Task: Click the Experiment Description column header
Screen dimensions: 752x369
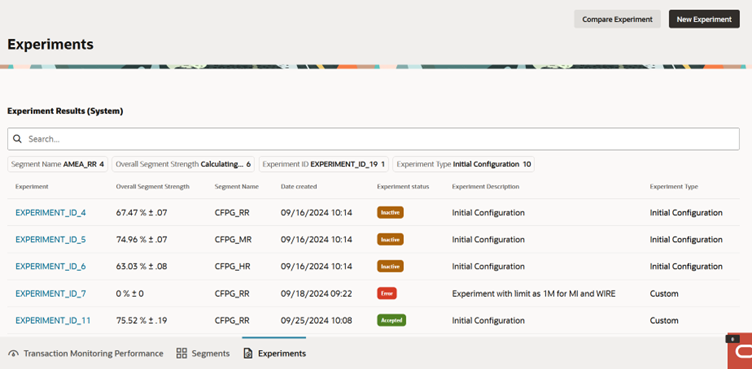Action: coord(485,187)
